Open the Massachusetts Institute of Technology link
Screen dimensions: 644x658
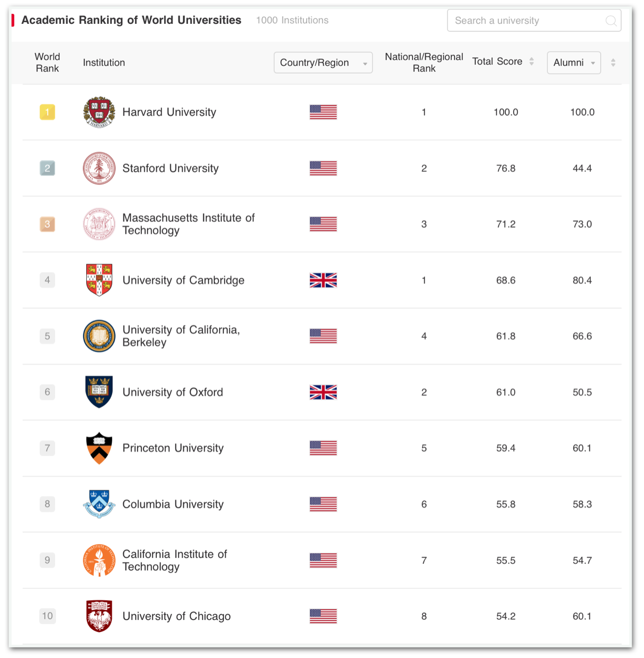[x=188, y=224]
